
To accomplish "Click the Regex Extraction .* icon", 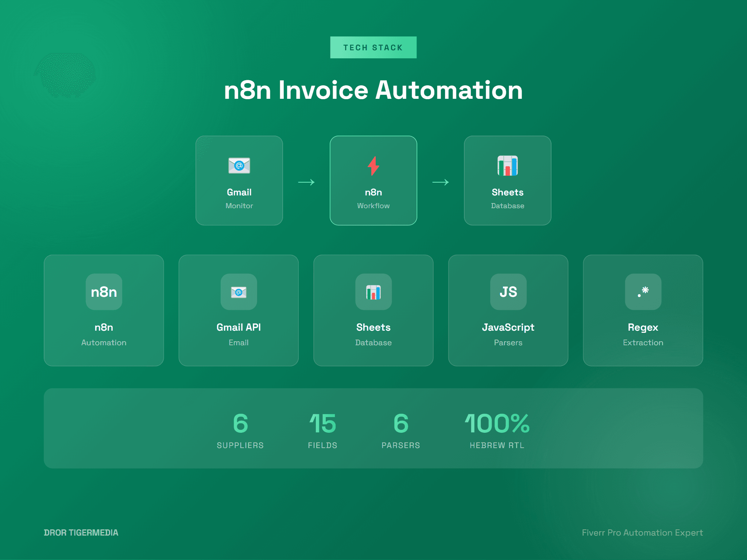I will click(x=643, y=292).
